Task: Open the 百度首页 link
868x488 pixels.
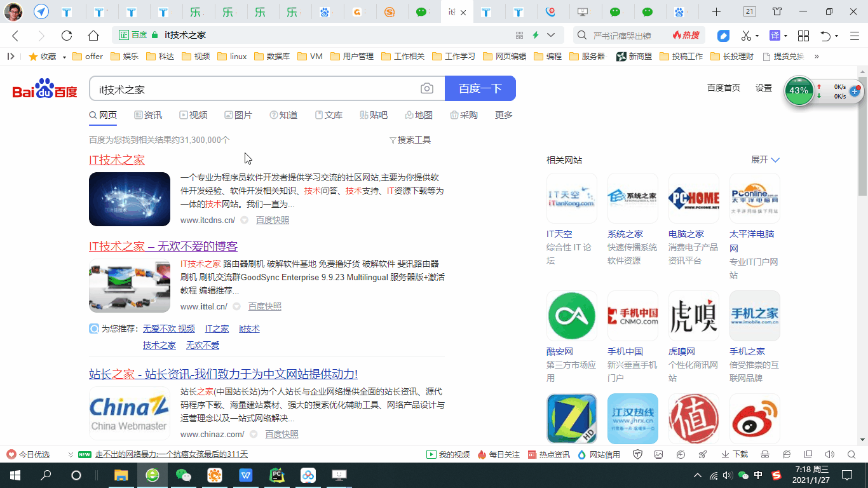Action: click(x=724, y=88)
